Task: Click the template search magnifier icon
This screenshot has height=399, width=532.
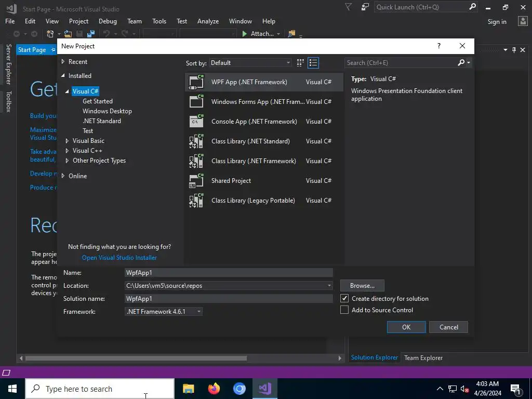Action: tap(461, 62)
